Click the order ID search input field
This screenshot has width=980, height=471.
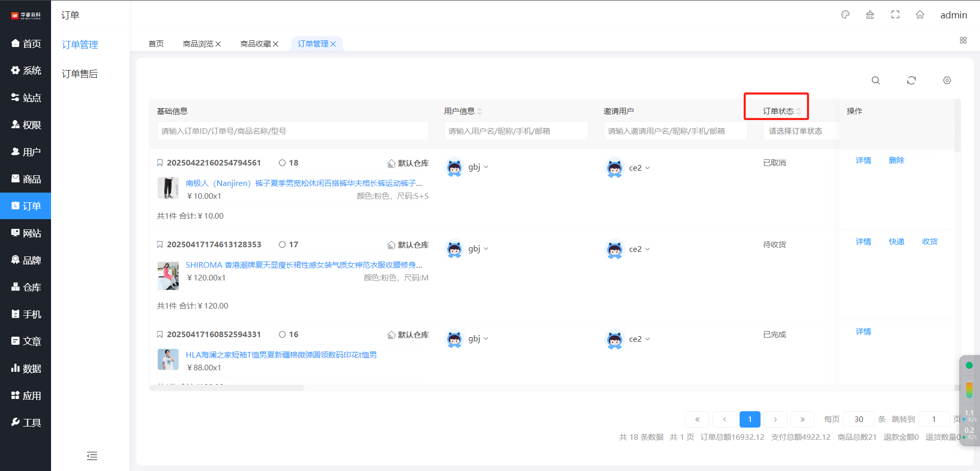292,131
